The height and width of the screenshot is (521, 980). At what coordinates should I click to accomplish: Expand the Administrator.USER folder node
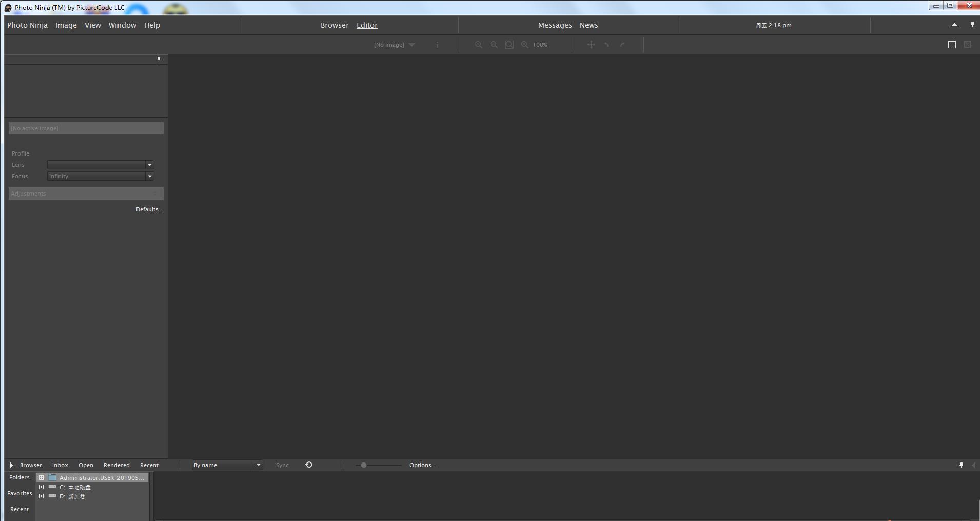pos(42,477)
